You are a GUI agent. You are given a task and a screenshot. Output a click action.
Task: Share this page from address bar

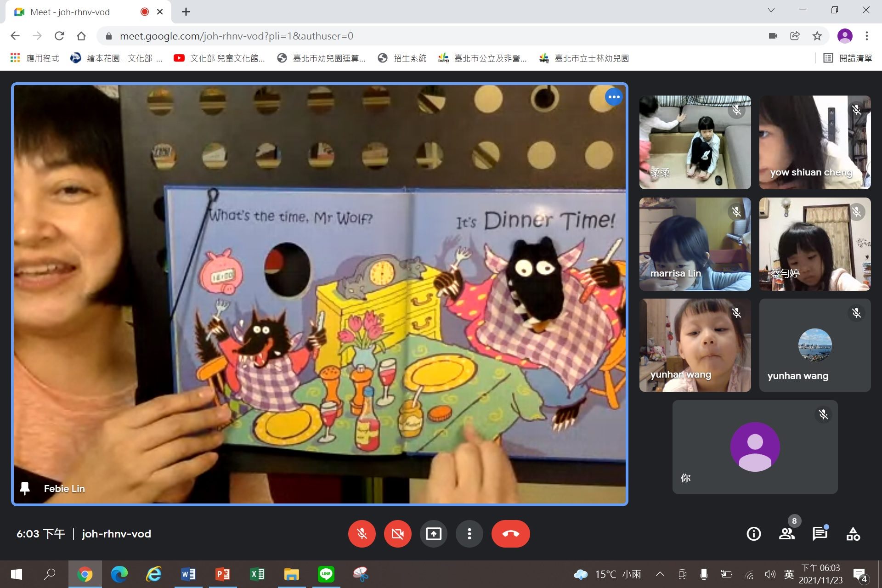tap(795, 36)
